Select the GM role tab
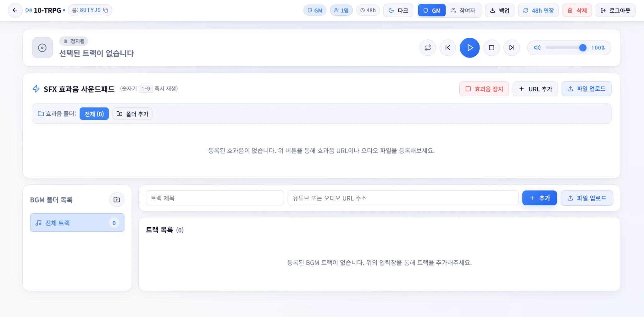 click(x=432, y=10)
